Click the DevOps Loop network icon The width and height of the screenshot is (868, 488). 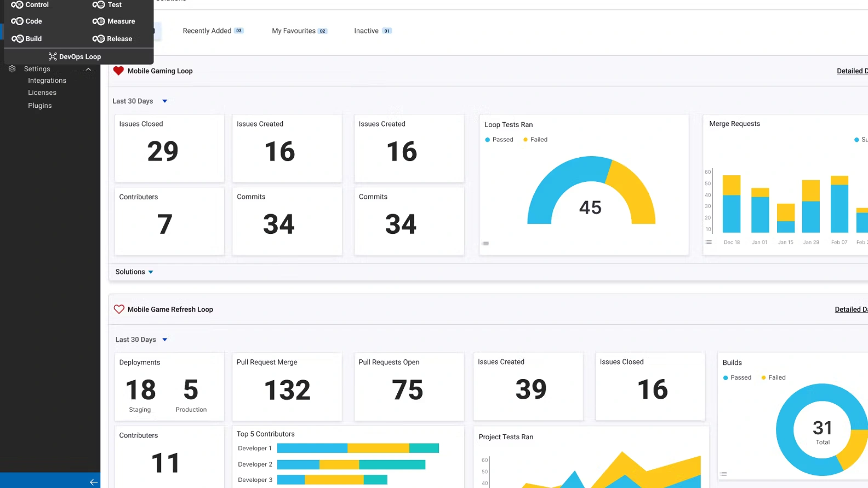coord(53,57)
